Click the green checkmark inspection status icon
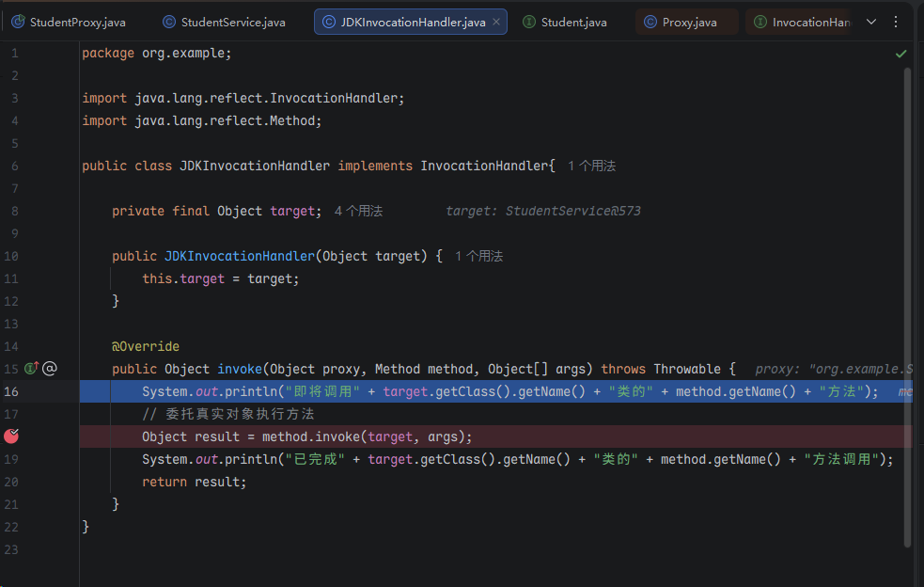 click(901, 55)
